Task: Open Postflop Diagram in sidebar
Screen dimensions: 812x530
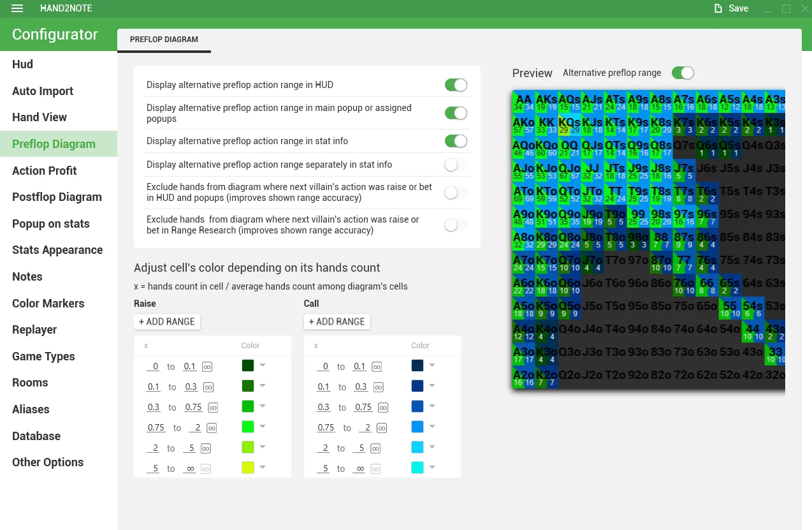Action: pyautogui.click(x=57, y=197)
